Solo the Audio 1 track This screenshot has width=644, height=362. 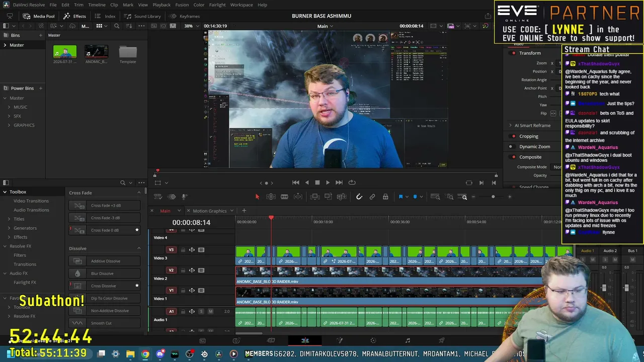tap(201, 311)
